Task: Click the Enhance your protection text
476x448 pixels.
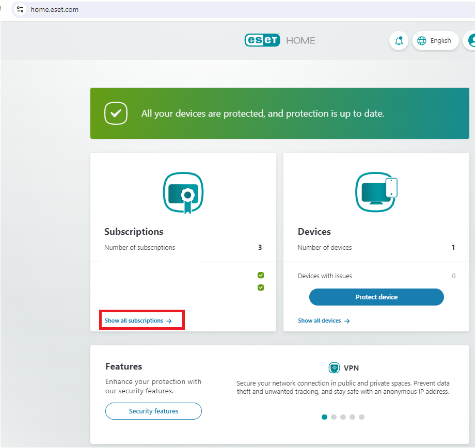Action: click(153, 387)
